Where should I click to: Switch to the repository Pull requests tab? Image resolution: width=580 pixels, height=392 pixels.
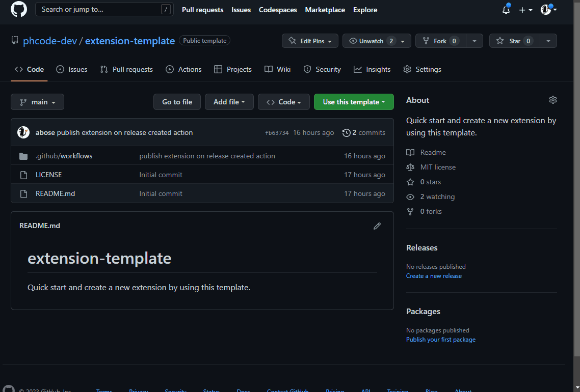pyautogui.click(x=126, y=69)
